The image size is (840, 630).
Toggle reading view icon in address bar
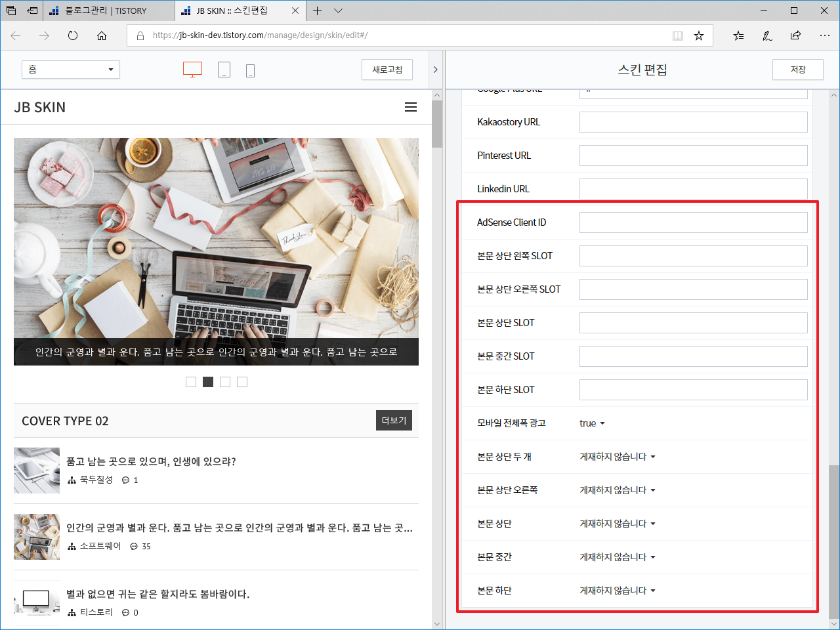click(678, 35)
